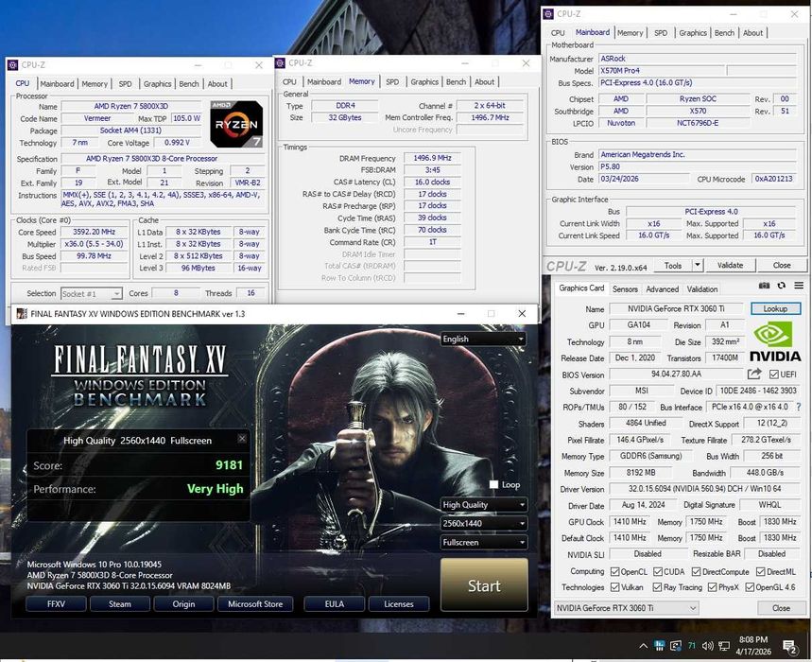The height and width of the screenshot is (662, 812).
Task: Click the CPU-Z title icon of the Memory window
Action: pos(280,62)
